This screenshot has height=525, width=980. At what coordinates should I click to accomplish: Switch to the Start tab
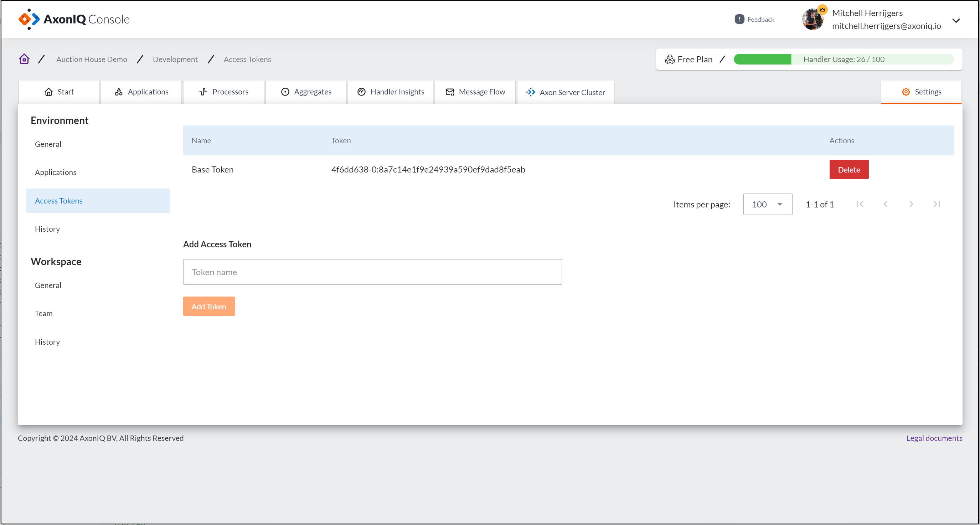click(59, 92)
